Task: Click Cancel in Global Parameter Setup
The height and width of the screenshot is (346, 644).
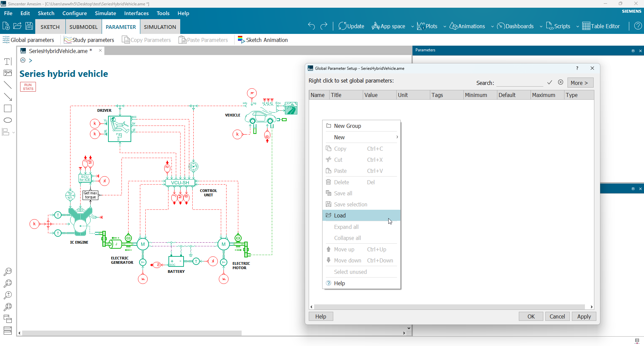Action: tap(557, 316)
